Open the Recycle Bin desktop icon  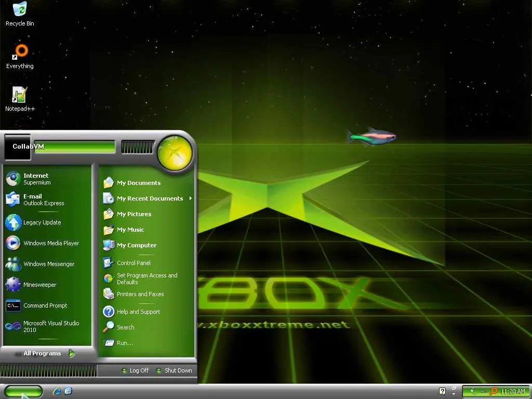point(20,14)
